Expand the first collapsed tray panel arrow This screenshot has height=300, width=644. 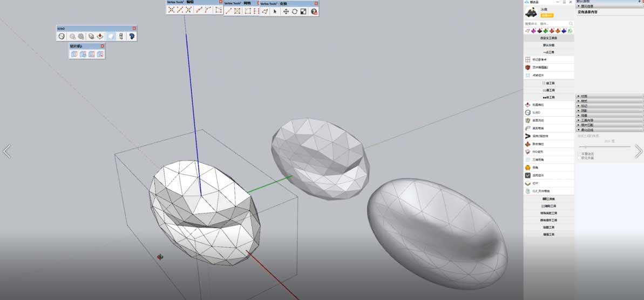coord(579,96)
